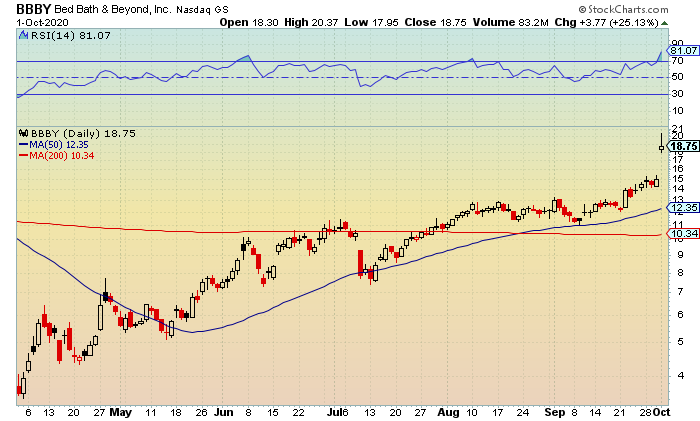Click the MA(50) 12.35 legend text
The image size is (700, 421).
click(59, 145)
